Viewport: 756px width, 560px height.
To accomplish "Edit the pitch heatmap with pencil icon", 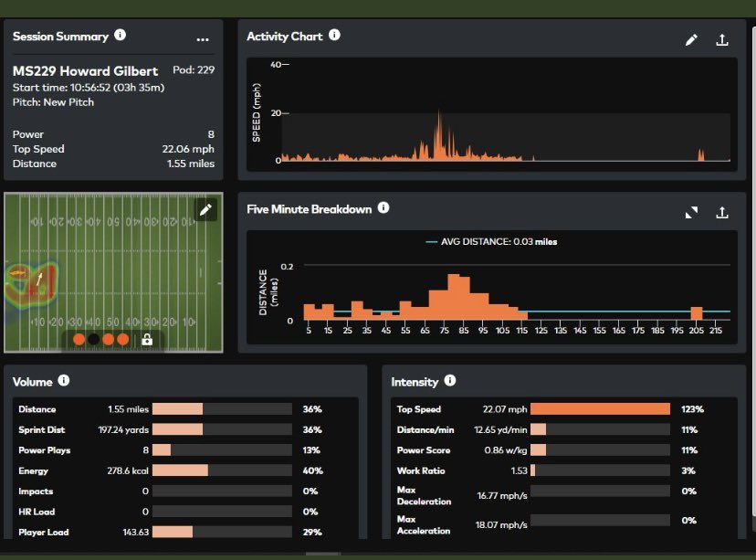I will click(x=205, y=209).
